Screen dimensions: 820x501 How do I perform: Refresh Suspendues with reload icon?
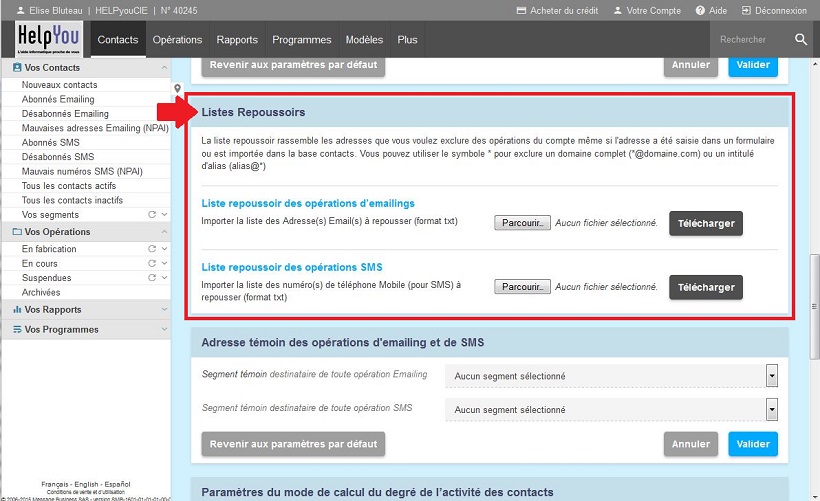click(152, 278)
